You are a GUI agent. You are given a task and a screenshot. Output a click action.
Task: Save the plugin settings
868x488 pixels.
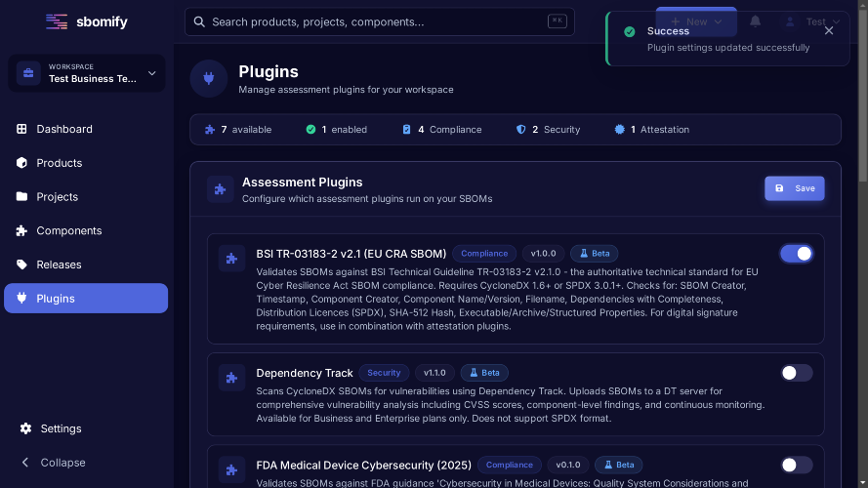[795, 188]
